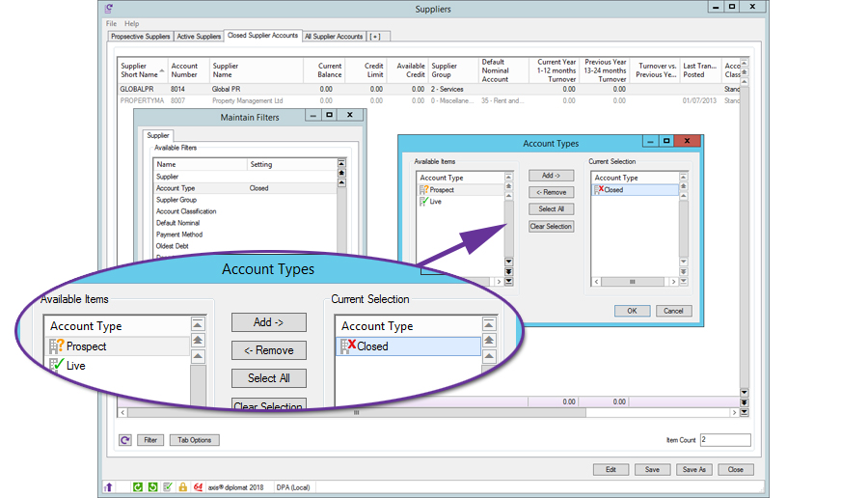Open Tab Options
Image resolution: width=868 pixels, height=498 pixels.
195,440
